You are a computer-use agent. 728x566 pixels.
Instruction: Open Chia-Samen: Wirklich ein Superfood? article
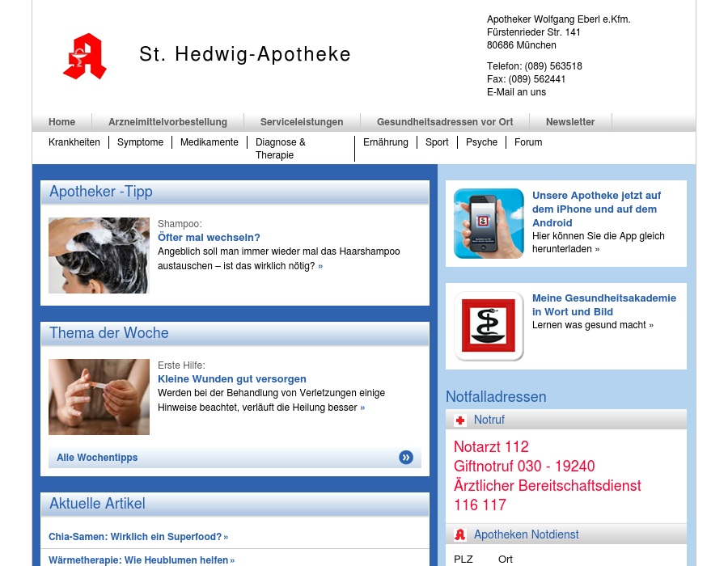click(138, 536)
